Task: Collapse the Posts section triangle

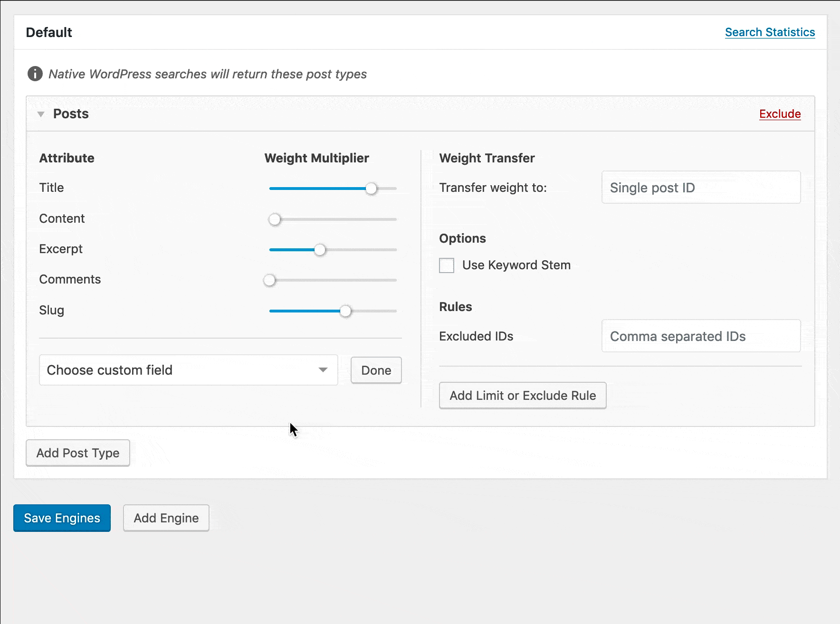Action: pos(41,114)
